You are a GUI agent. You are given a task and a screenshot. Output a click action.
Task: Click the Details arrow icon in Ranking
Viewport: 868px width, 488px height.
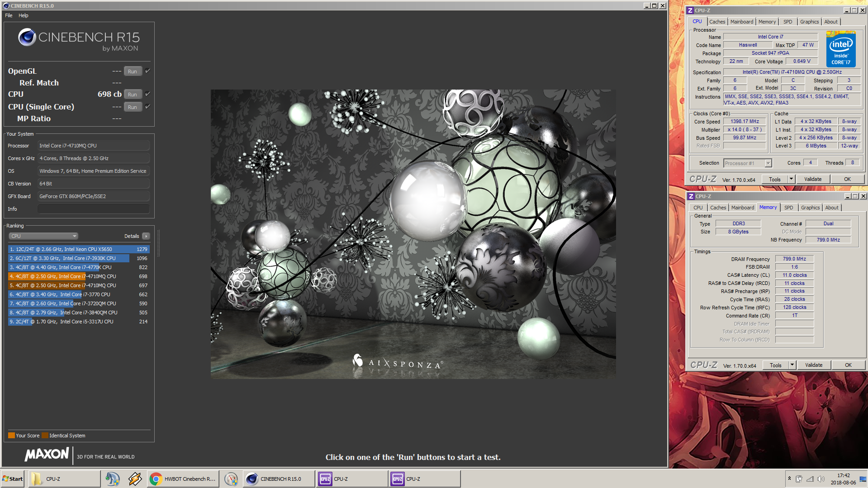[x=146, y=236]
